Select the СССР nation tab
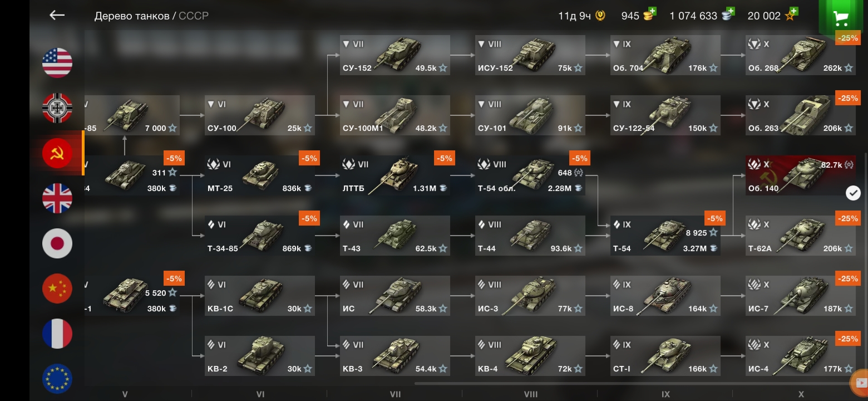Image resolution: width=868 pixels, height=401 pixels. tap(194, 16)
